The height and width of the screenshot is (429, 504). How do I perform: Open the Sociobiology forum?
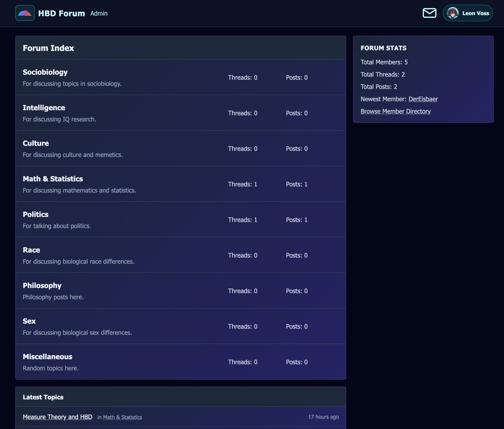45,72
